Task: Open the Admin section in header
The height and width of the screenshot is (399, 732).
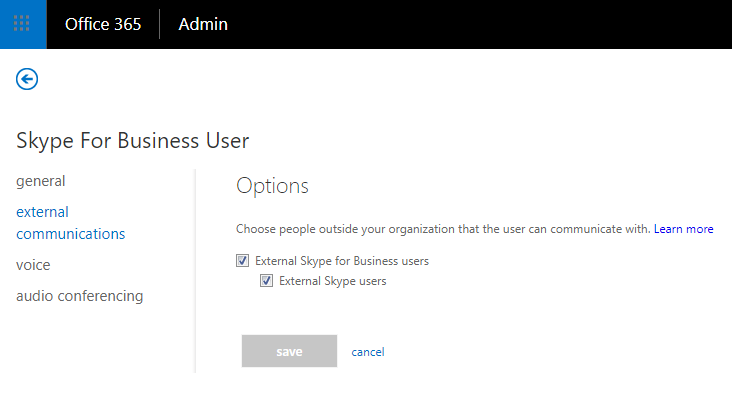Action: (203, 24)
